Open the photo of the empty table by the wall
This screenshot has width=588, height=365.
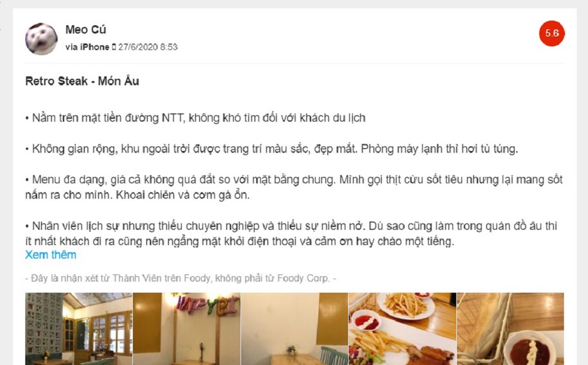click(x=295, y=329)
